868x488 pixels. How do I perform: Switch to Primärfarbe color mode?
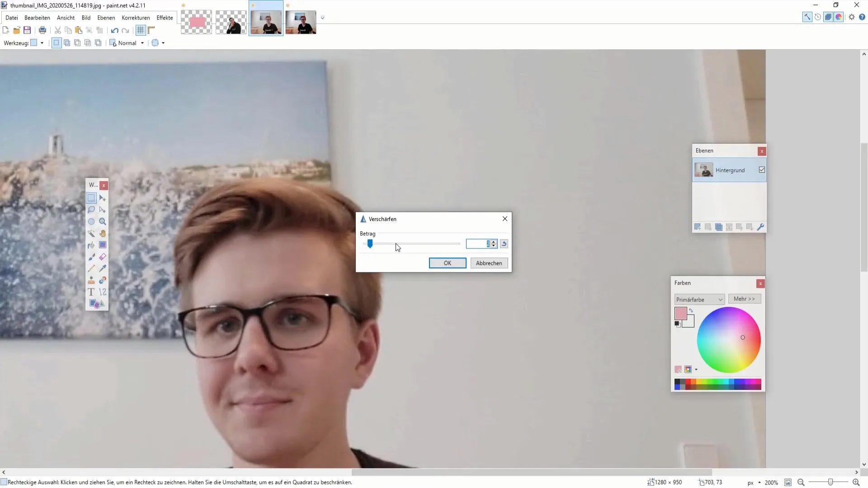pos(698,299)
